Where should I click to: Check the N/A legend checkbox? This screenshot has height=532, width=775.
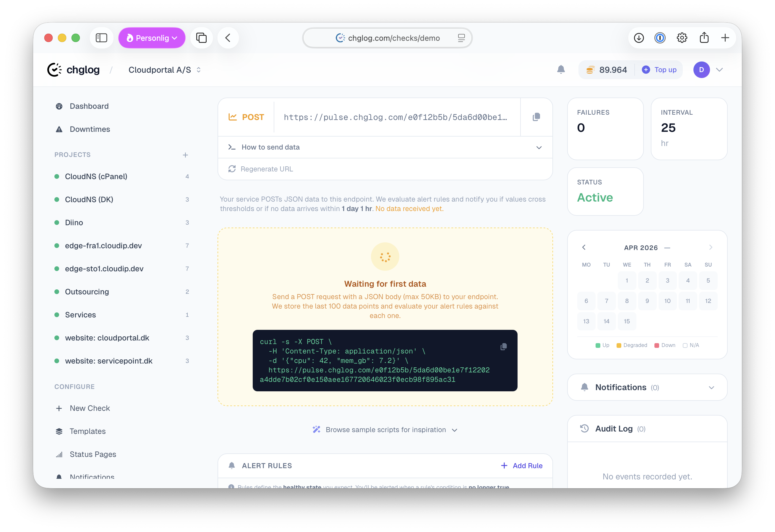click(686, 345)
